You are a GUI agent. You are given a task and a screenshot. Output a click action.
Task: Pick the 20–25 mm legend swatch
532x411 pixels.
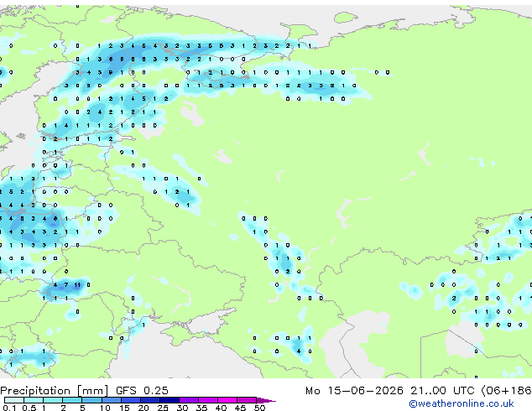coord(149,400)
